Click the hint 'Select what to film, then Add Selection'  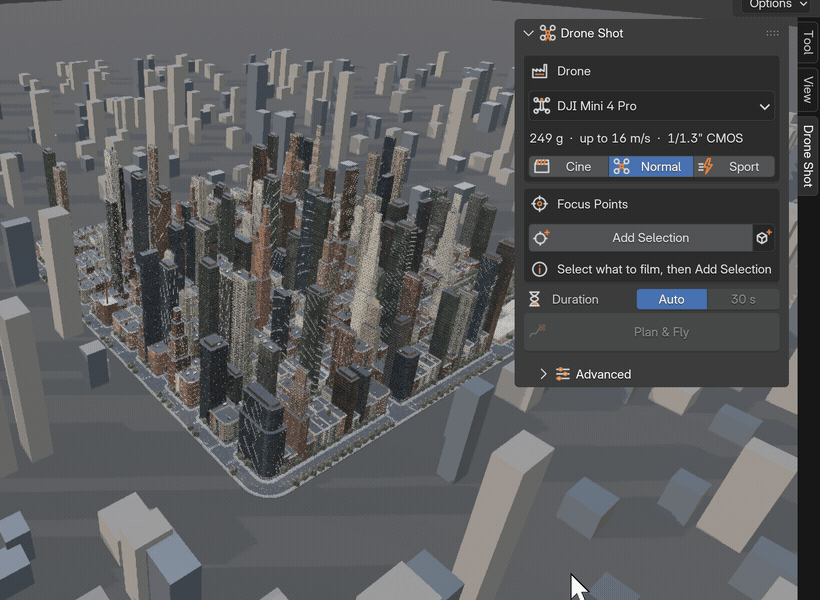pos(664,269)
